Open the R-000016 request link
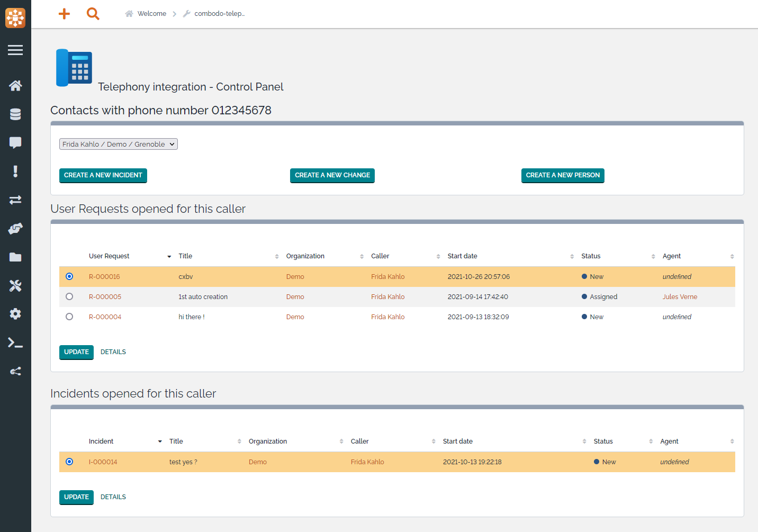This screenshot has width=758, height=532. (x=104, y=277)
